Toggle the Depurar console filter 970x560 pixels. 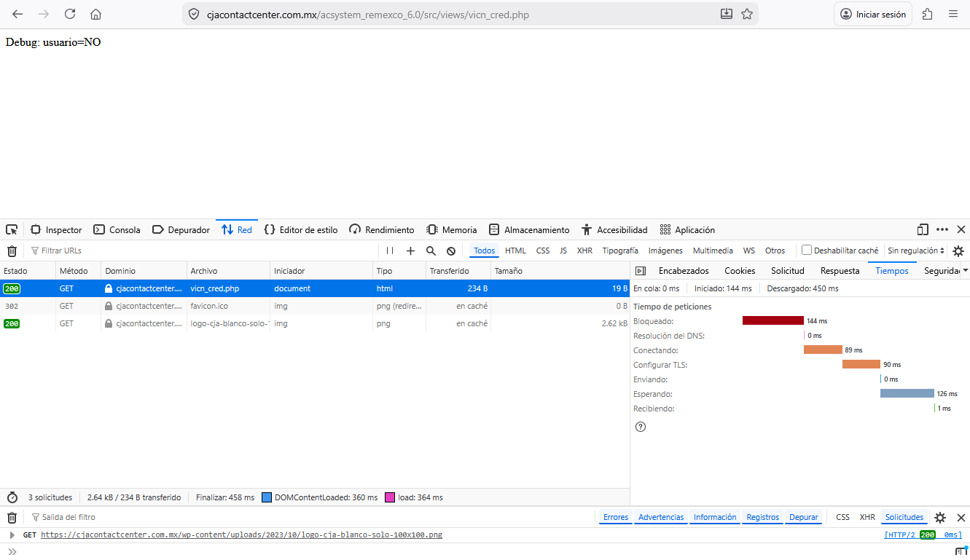[804, 517]
